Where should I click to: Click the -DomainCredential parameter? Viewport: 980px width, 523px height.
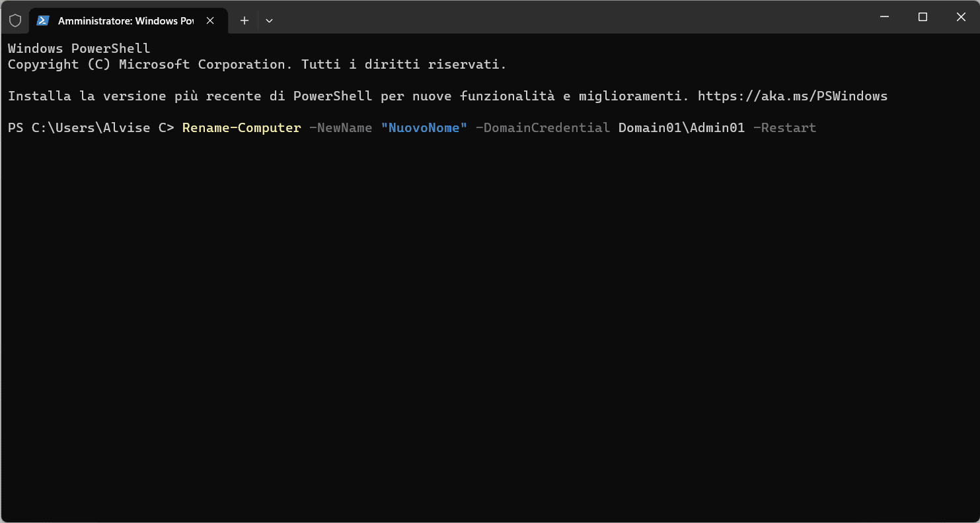543,128
